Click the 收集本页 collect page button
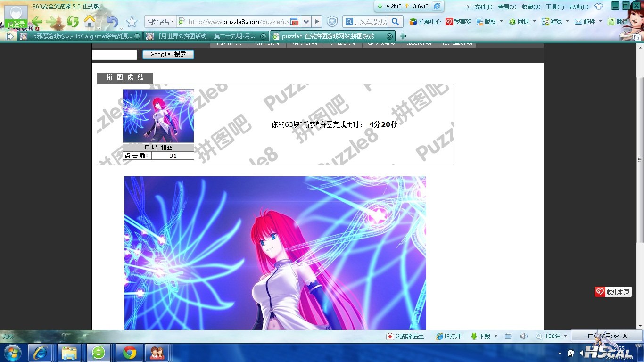The image size is (644, 362). click(x=613, y=292)
